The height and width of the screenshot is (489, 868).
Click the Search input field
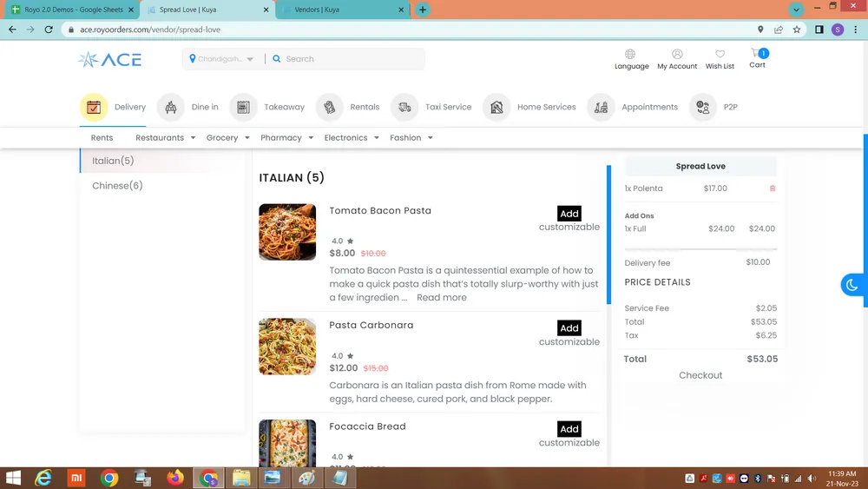pyautogui.click(x=347, y=59)
